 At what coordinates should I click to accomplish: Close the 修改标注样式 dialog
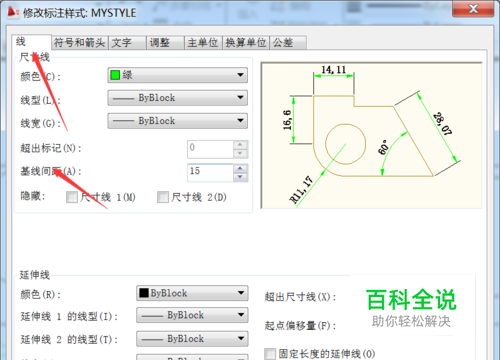473,8
